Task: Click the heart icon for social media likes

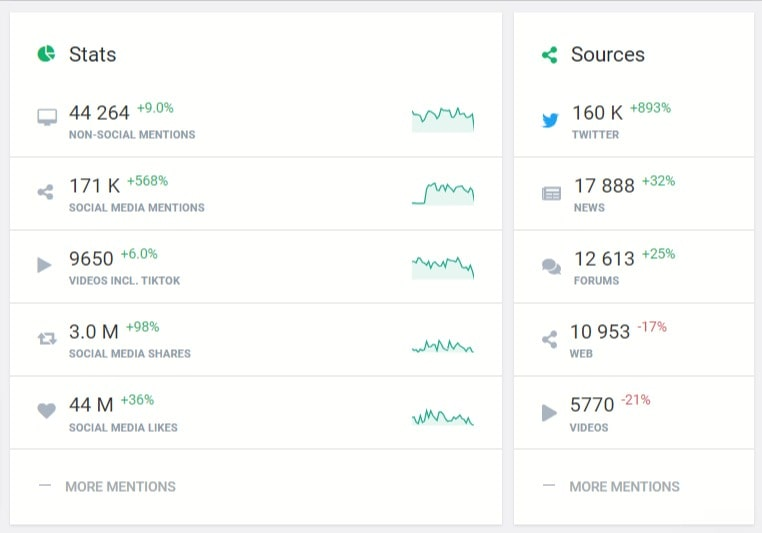Action: pyautogui.click(x=46, y=412)
